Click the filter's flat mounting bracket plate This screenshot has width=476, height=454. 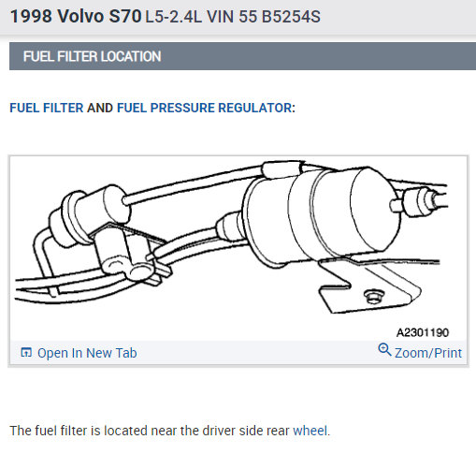369,286
